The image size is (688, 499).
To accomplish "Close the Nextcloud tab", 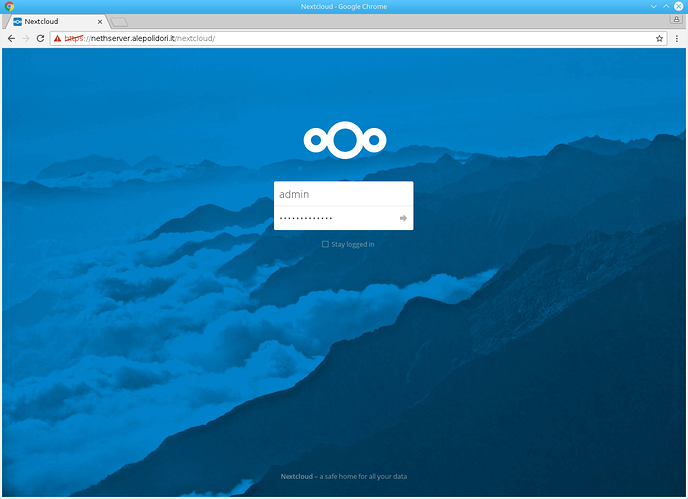I will pos(100,22).
